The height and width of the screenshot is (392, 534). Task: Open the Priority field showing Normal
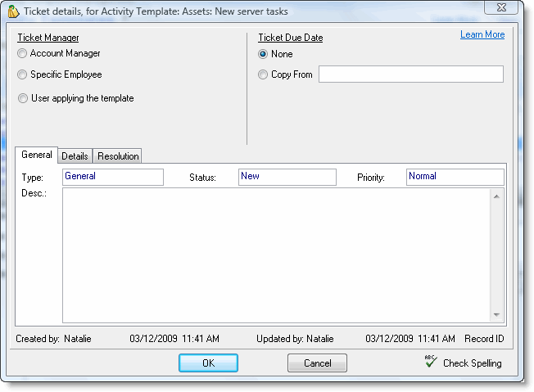pyautogui.click(x=455, y=177)
